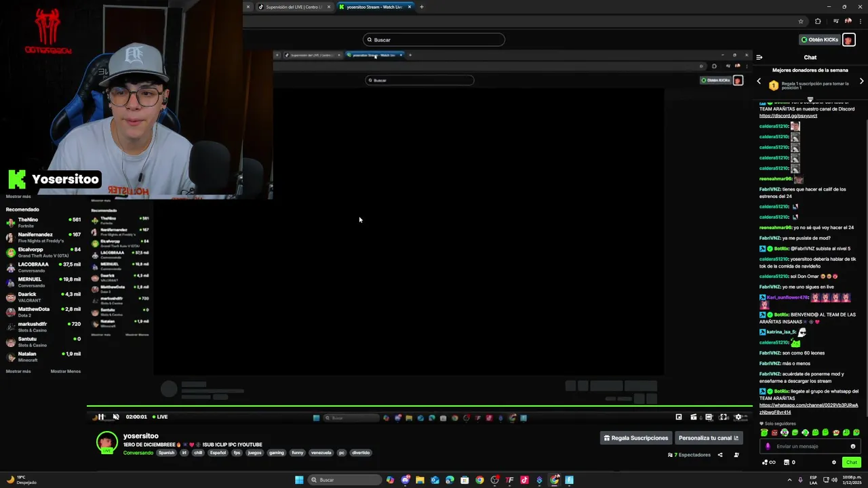Send message with green Chat button
This screenshot has width=868, height=488.
click(x=852, y=462)
